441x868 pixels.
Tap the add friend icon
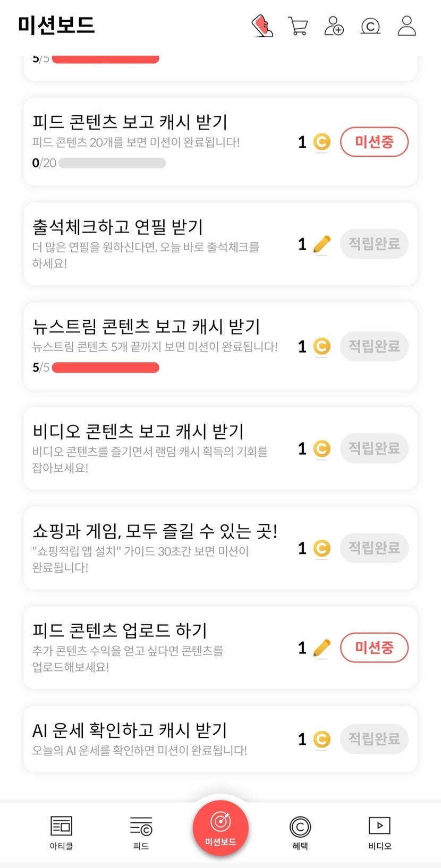334,25
